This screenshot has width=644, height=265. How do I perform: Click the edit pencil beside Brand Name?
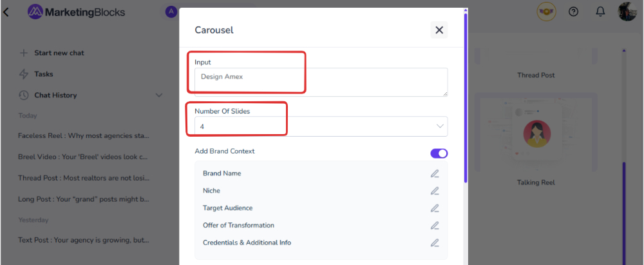pos(435,173)
